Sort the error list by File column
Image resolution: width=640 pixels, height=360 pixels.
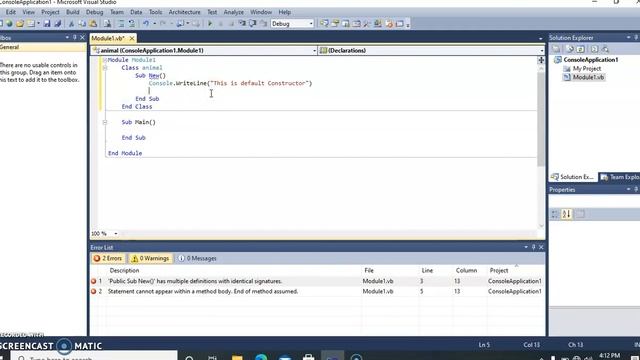click(x=369, y=270)
